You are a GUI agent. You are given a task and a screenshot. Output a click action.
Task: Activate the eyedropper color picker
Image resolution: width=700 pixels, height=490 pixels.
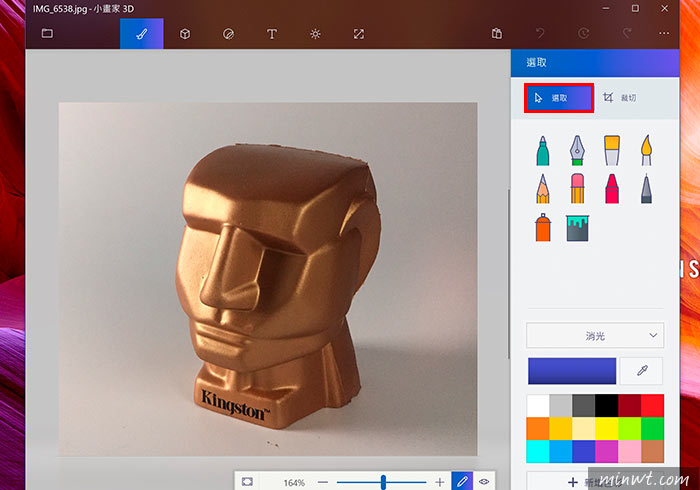[642, 370]
